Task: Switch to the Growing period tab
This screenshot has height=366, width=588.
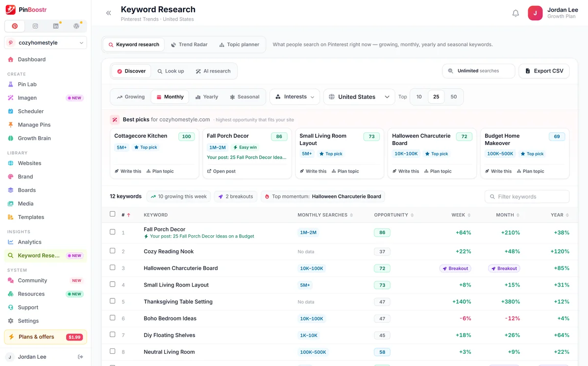Action: [x=130, y=97]
